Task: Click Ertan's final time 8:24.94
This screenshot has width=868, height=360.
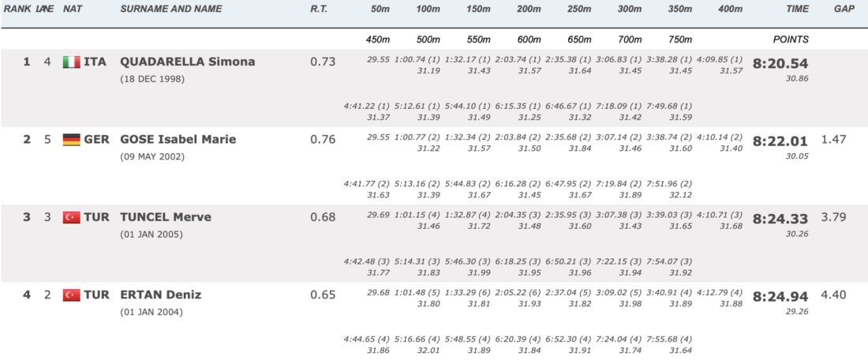Action: (780, 297)
